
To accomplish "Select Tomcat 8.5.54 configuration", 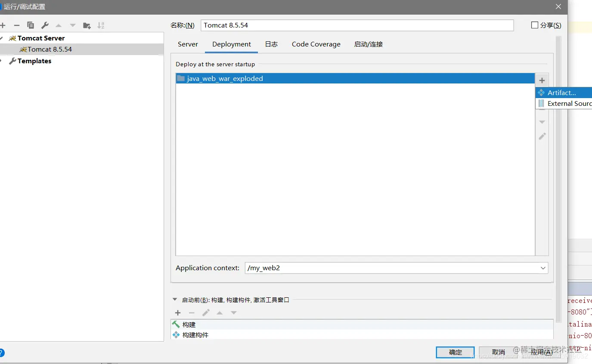I will pyautogui.click(x=82, y=49).
